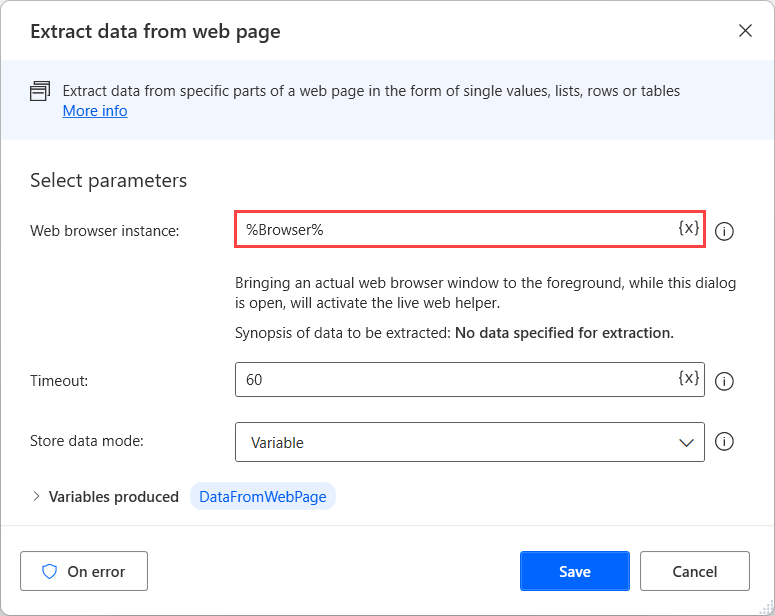
Task: Click the 'Web browser instance:' label
Action: [x=105, y=230]
